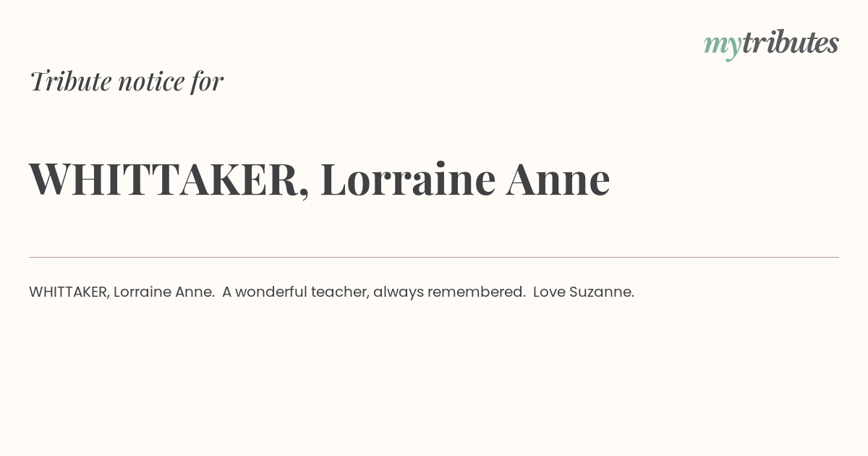868x456 pixels.
Task: Click "Lorraine" in the large title
Action: (408, 179)
